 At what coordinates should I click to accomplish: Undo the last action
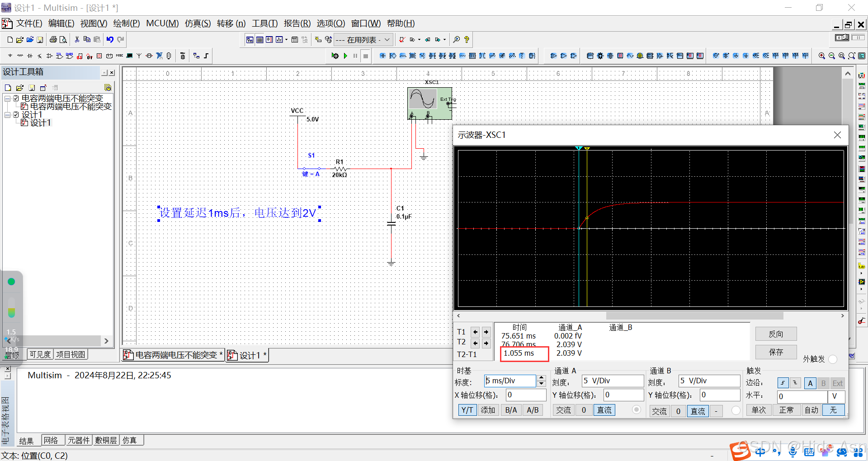[x=110, y=40]
